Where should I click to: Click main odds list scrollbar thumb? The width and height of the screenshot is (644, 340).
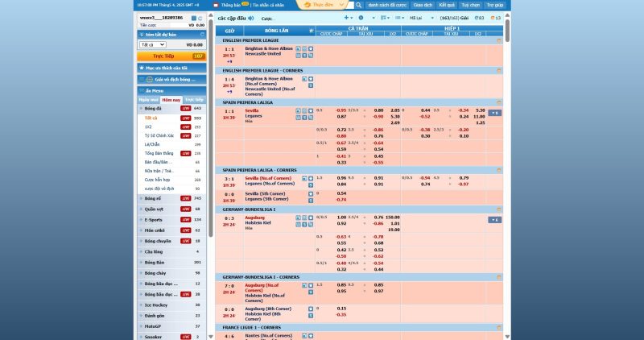tap(507, 31)
